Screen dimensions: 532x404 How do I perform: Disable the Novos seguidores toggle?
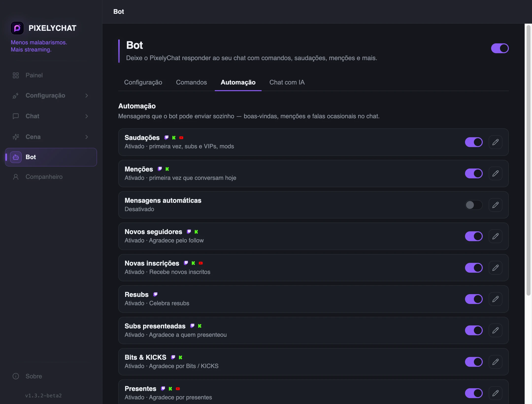(x=474, y=236)
